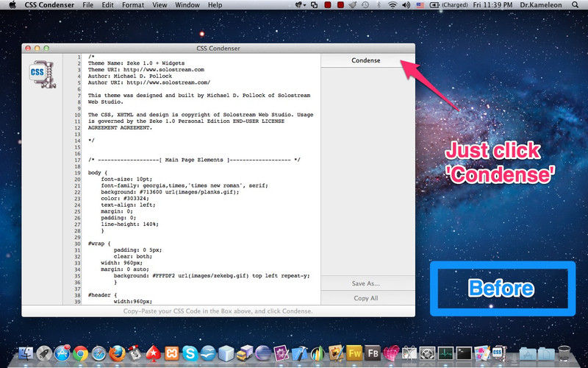Open the Edit menu

pyautogui.click(x=108, y=5)
